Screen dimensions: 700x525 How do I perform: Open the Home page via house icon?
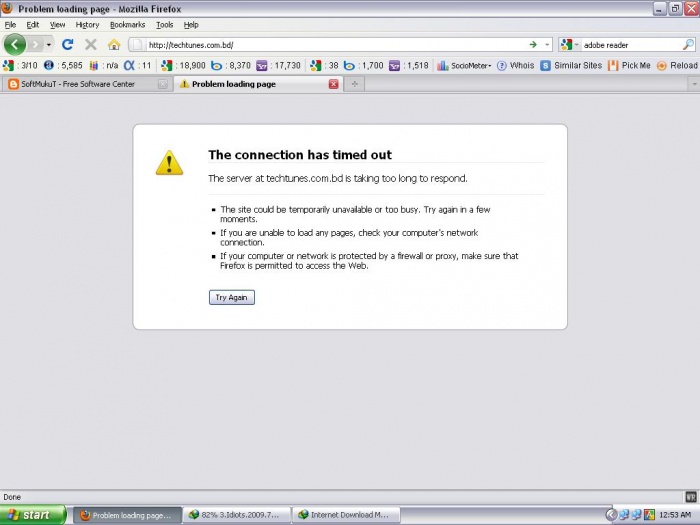click(114, 45)
